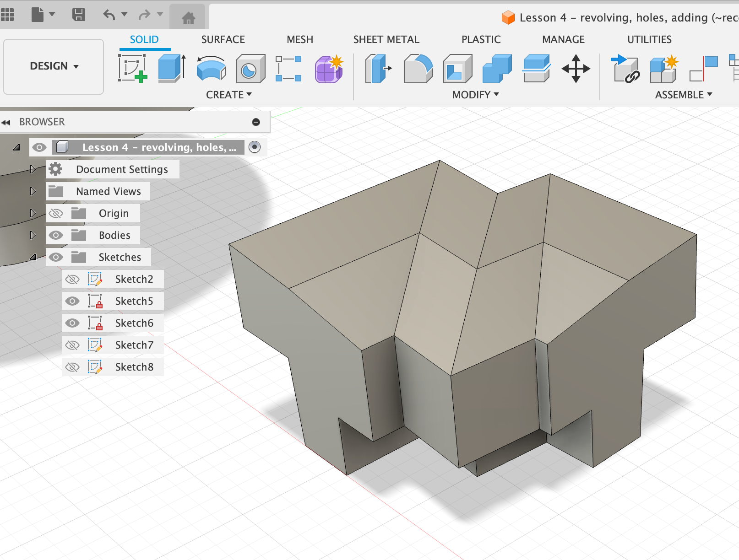
Task: Select the Create Sketch tool
Action: pyautogui.click(x=132, y=69)
